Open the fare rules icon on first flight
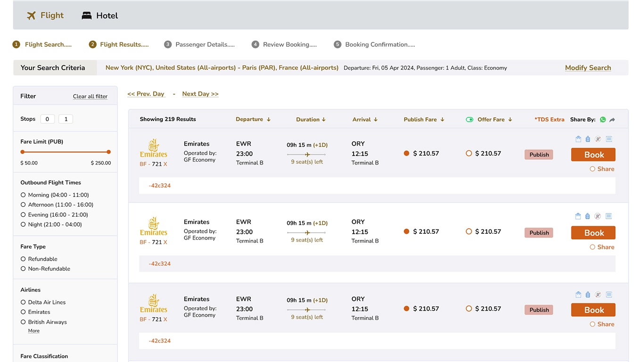The width and height of the screenshot is (644, 362). 609,139
